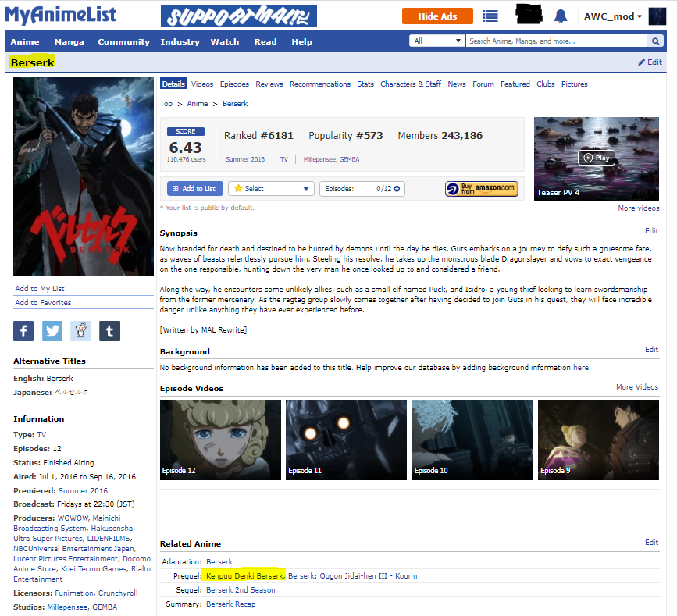Click More Videos link beside Episode Videos

(637, 386)
